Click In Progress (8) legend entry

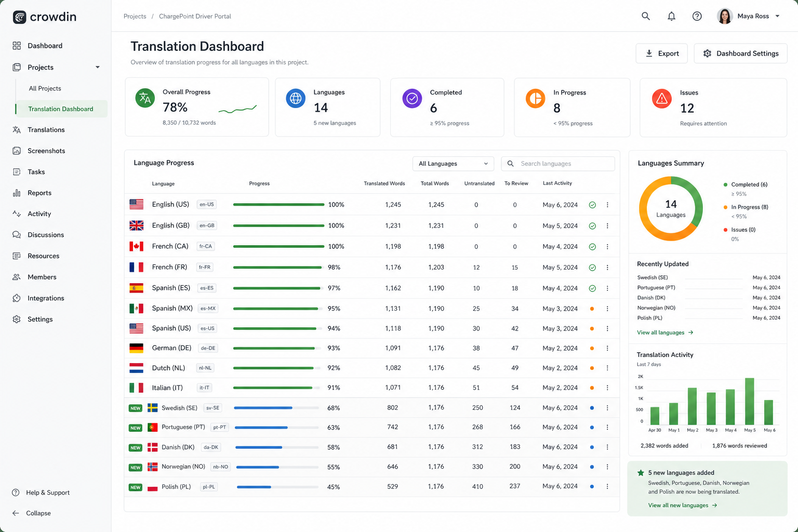point(746,207)
